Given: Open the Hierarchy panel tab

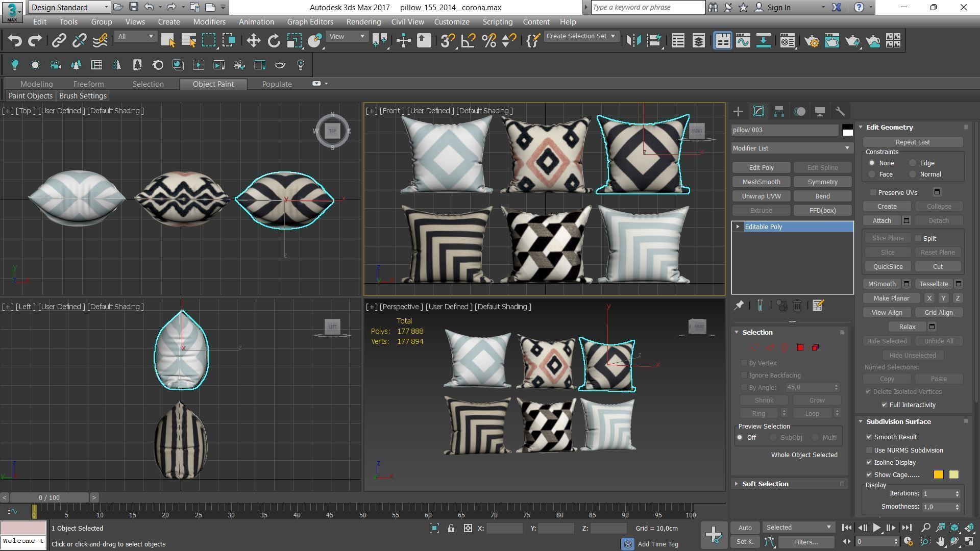Looking at the screenshot, I should coord(779,112).
